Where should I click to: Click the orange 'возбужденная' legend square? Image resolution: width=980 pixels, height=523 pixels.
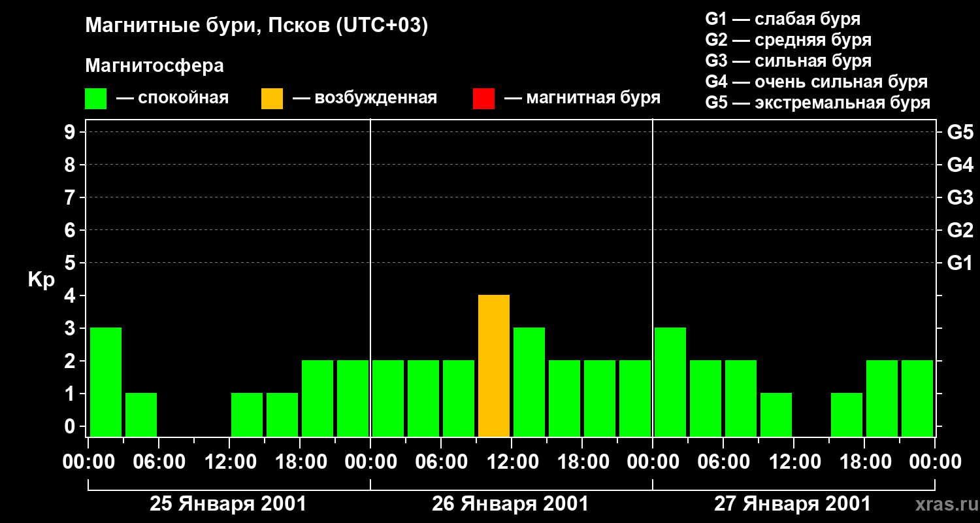click(x=272, y=99)
